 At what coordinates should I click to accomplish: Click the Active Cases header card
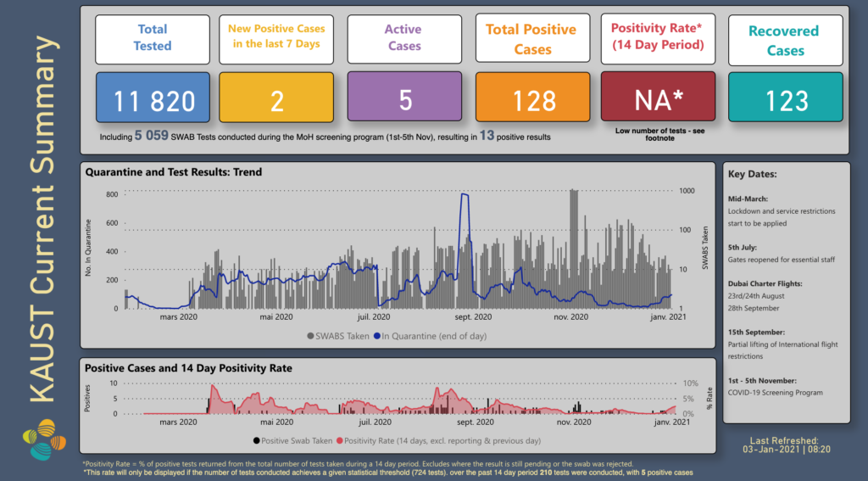point(403,38)
